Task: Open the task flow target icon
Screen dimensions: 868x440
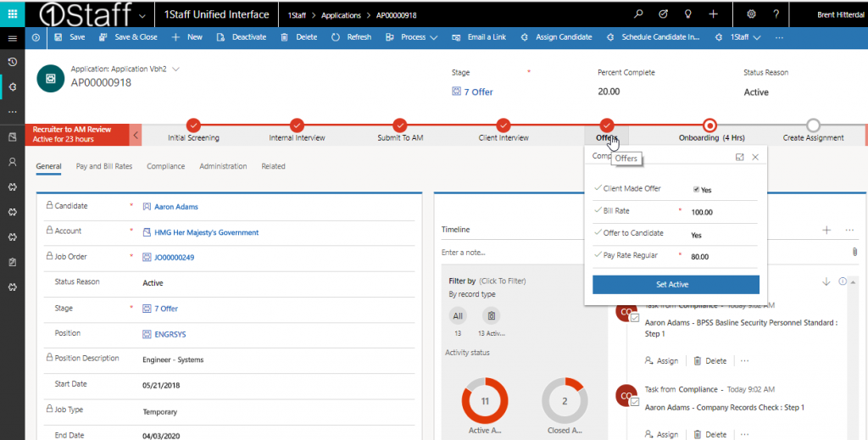Action: point(663,14)
